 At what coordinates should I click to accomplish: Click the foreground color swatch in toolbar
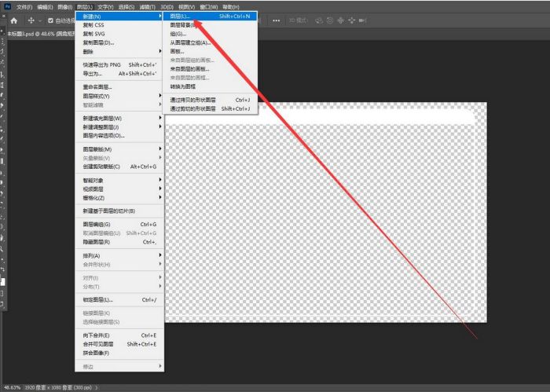coord(4,280)
